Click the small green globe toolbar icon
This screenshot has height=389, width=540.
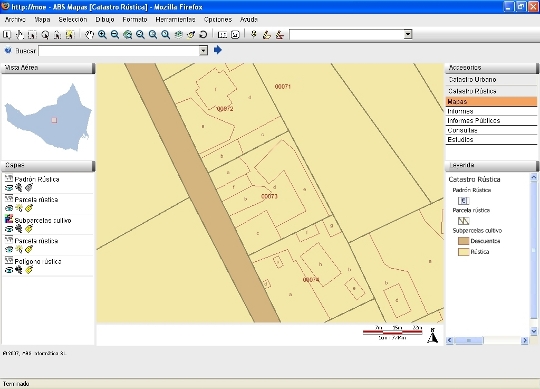point(178,34)
